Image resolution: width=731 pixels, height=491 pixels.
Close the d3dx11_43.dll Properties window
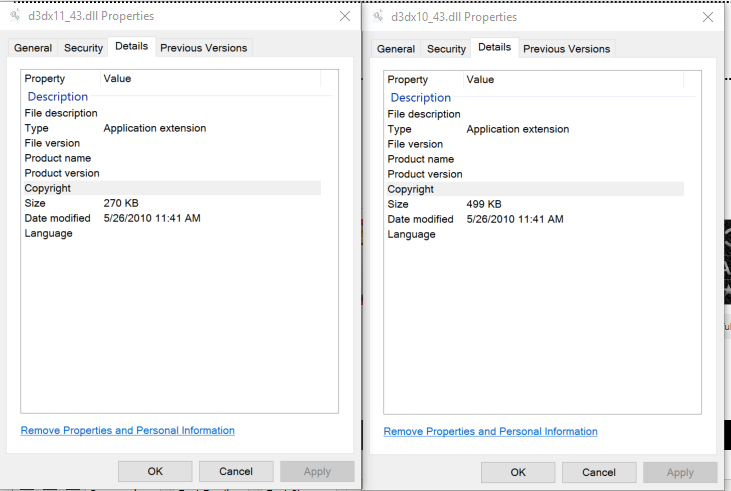(345, 16)
